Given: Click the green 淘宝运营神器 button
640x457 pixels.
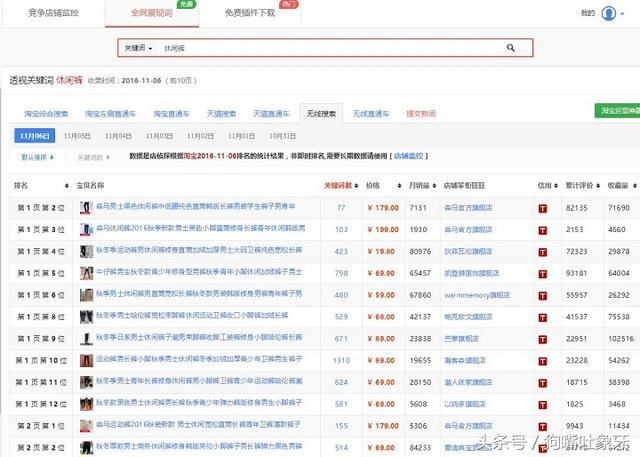Looking at the screenshot, I should 618,111.
